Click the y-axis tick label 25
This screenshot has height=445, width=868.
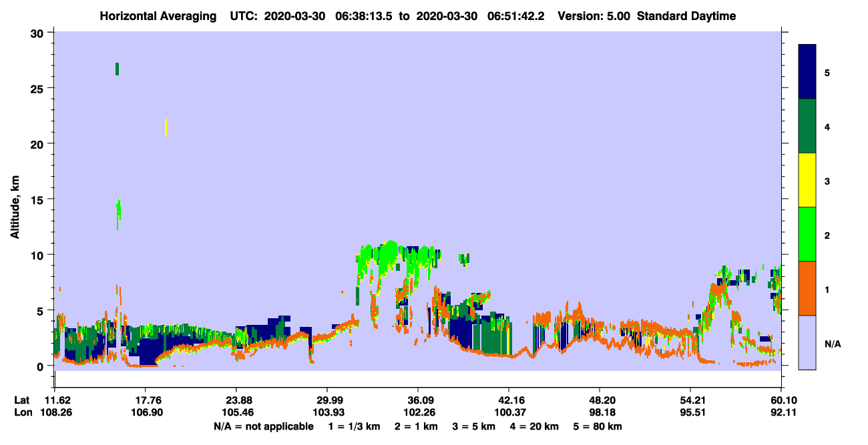(38, 88)
